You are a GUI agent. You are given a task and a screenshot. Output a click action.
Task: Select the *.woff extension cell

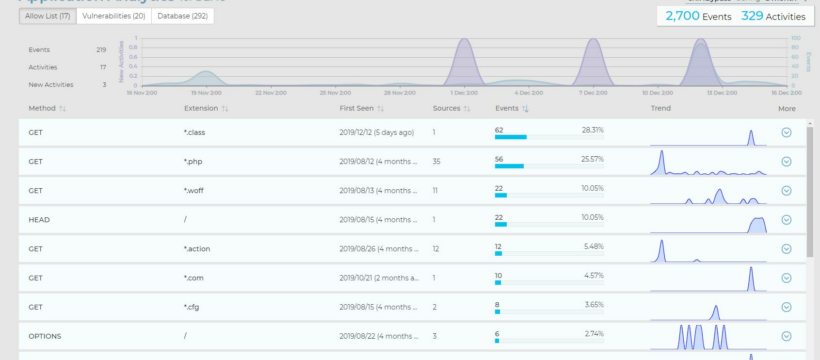[x=194, y=190]
